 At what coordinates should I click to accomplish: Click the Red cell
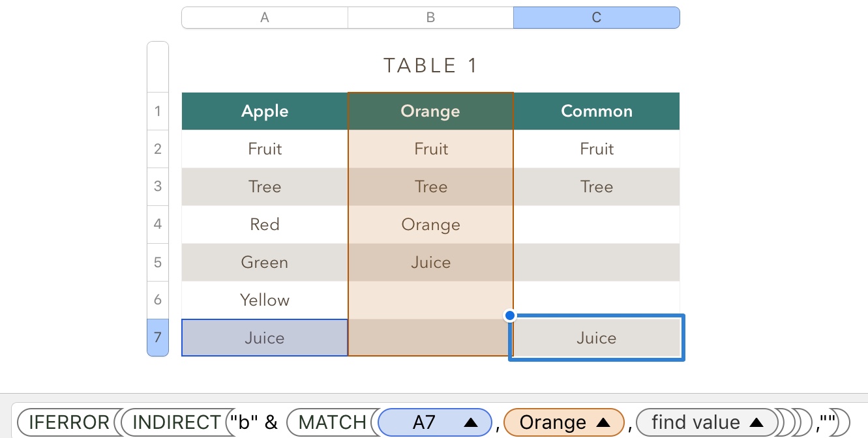pyautogui.click(x=265, y=224)
